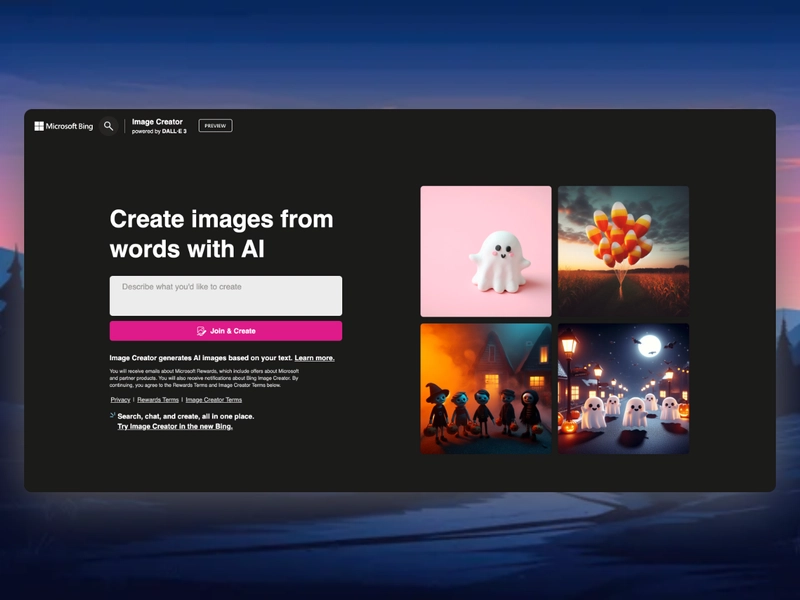Click the 'powered by DALL·E 3' text
Screen dimensions: 800x600
coord(159,132)
